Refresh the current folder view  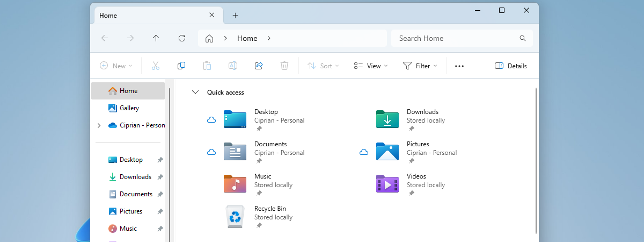pos(182,38)
